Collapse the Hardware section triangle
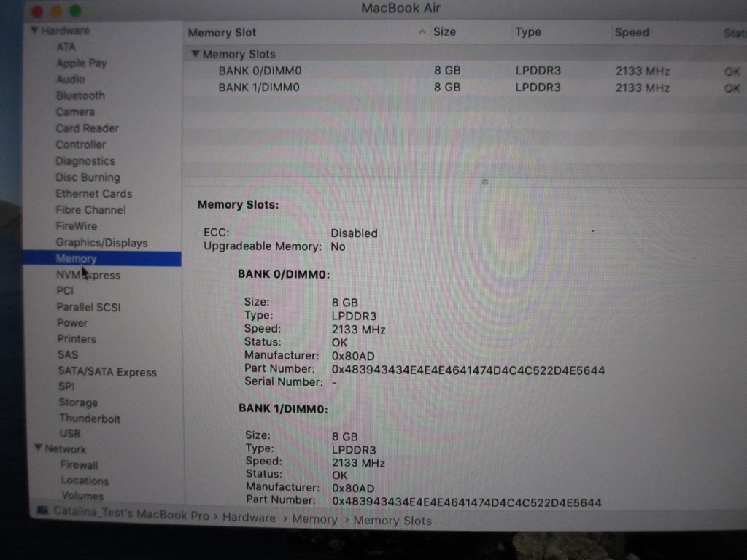The image size is (747, 560). 35,31
